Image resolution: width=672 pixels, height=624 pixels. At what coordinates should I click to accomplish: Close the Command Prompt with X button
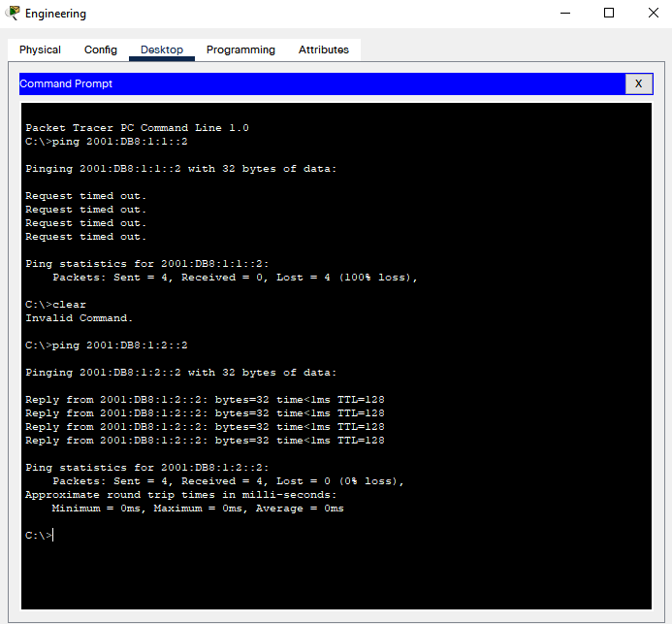639,83
